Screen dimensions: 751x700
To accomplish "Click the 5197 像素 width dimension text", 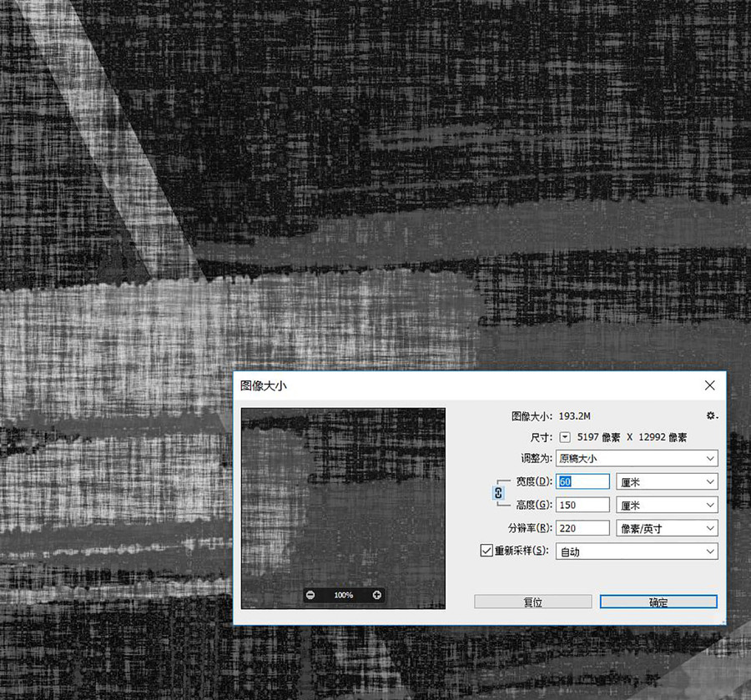I will coord(598,437).
